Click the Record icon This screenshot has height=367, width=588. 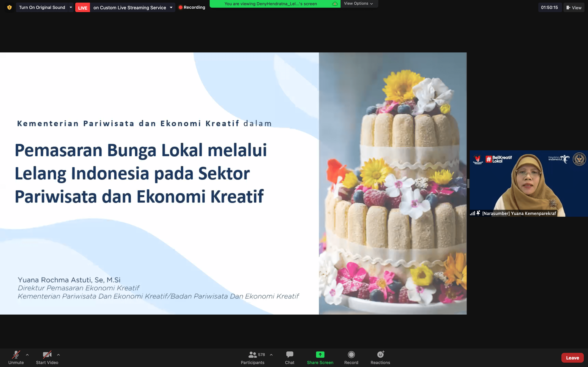pyautogui.click(x=351, y=355)
